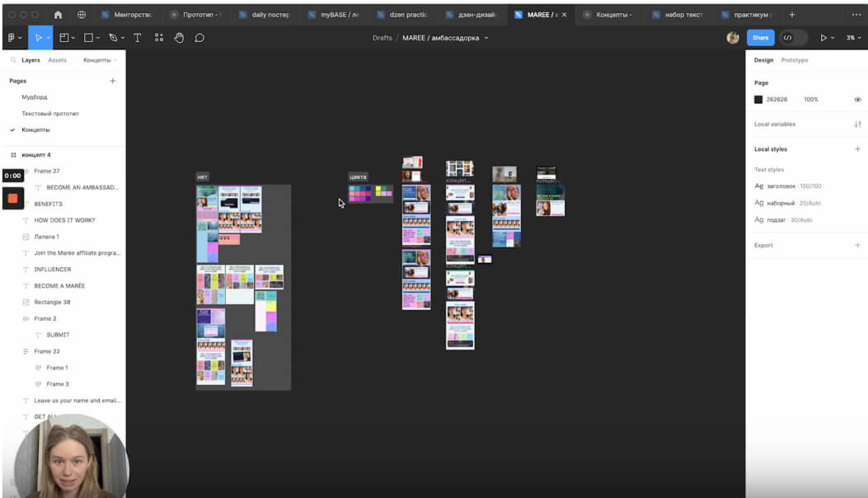
Task: Open the Текстовый прототип page
Action: (x=49, y=114)
